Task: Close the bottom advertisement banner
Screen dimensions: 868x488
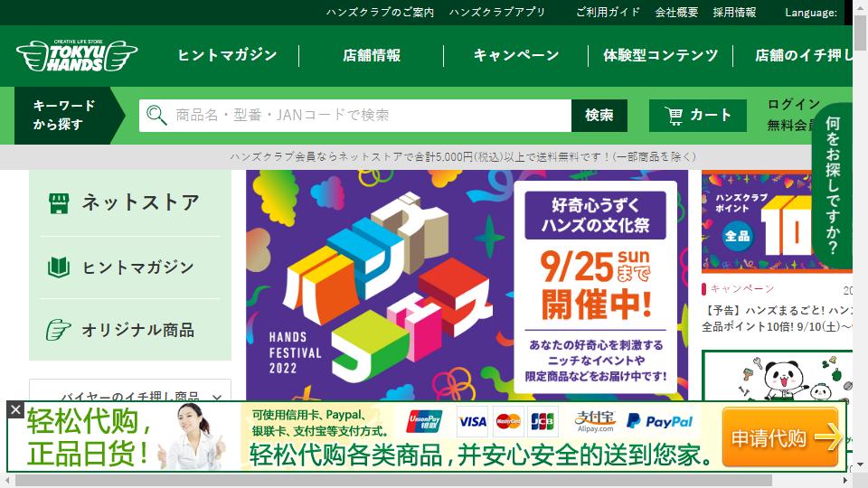Action: pos(15,409)
